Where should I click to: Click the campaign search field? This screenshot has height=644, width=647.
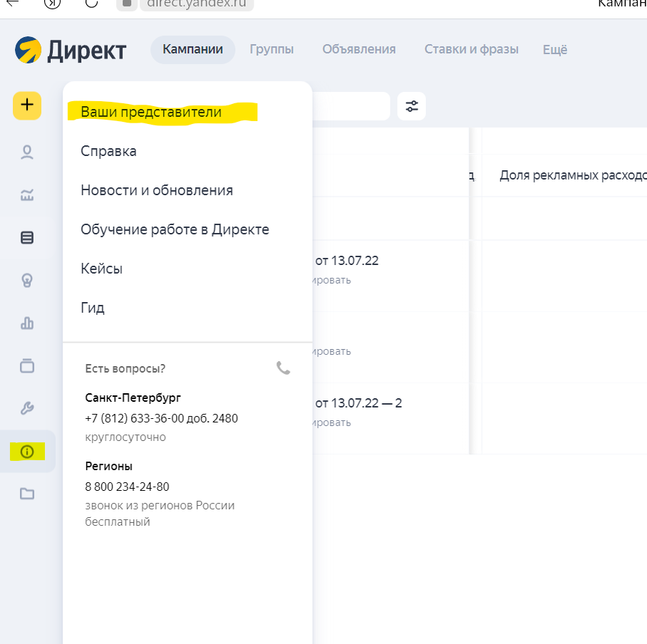(351, 106)
